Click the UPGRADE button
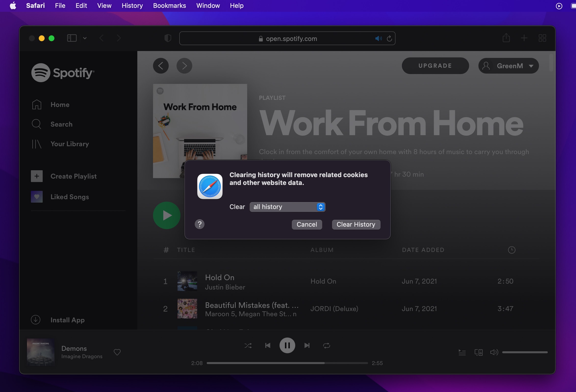Viewport: 576px width, 392px height. point(435,65)
